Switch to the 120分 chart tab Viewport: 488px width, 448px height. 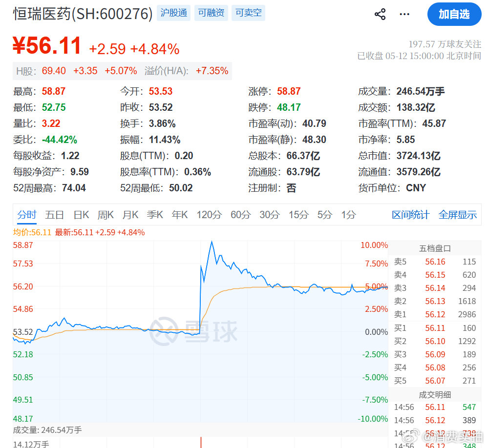209,215
